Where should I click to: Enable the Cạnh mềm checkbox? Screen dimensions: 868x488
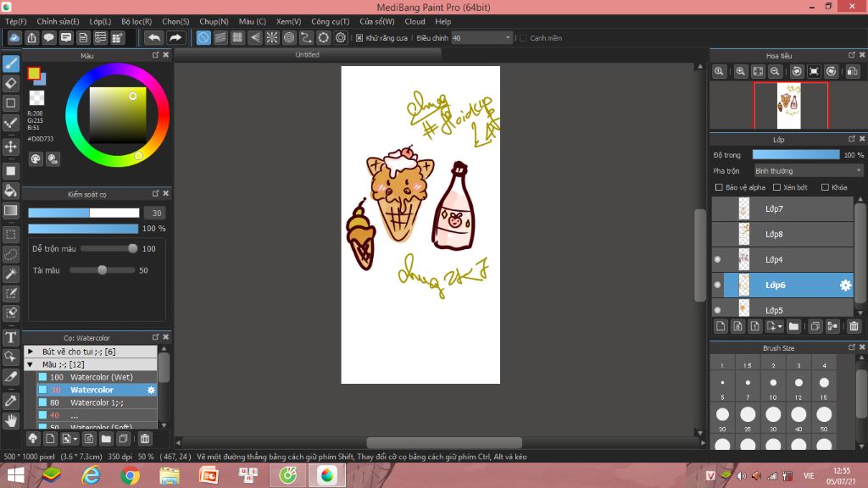523,38
